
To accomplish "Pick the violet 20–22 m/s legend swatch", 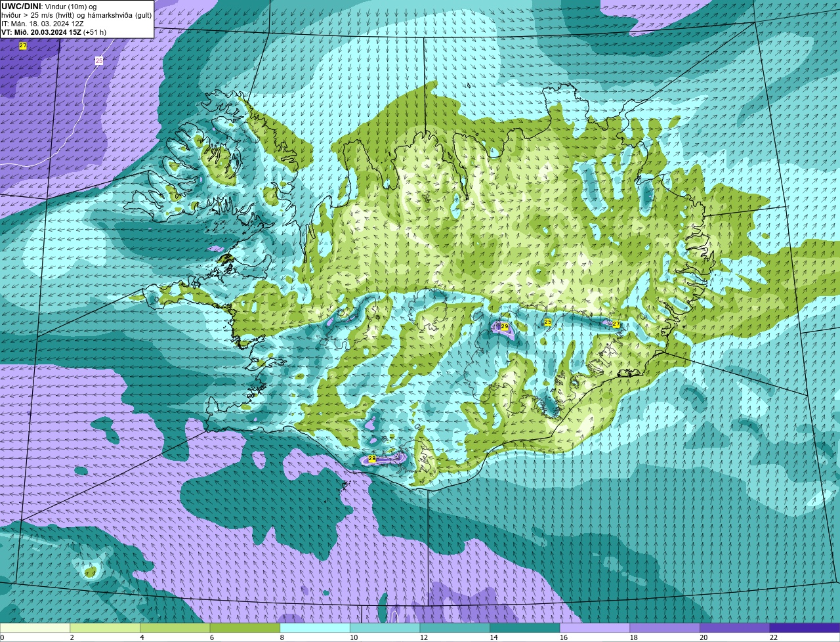I will click(735, 628).
